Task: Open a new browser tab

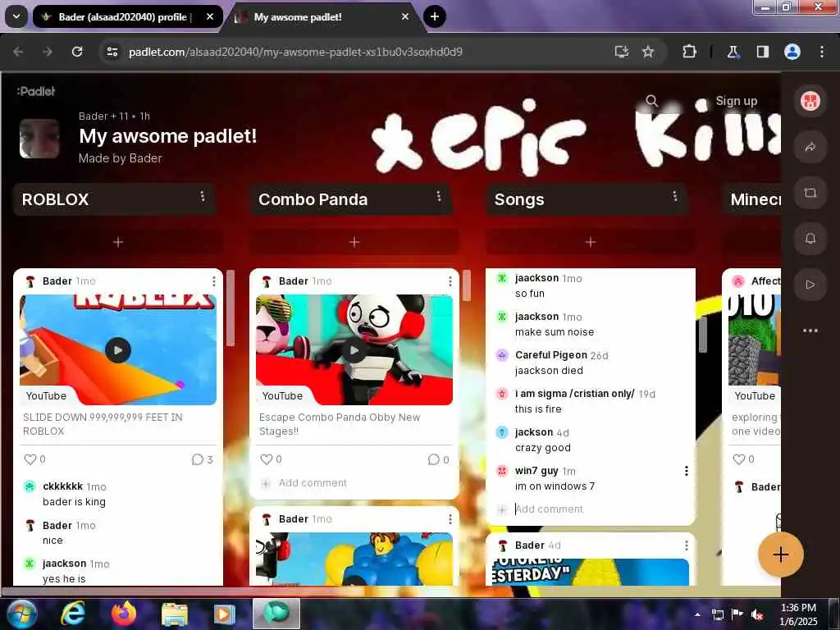Action: click(435, 16)
